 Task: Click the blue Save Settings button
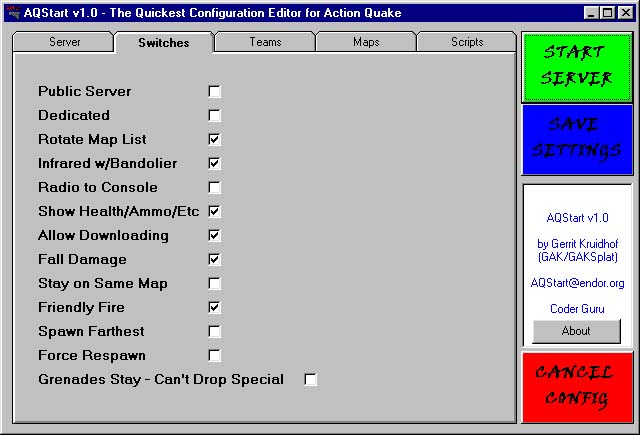click(577, 140)
